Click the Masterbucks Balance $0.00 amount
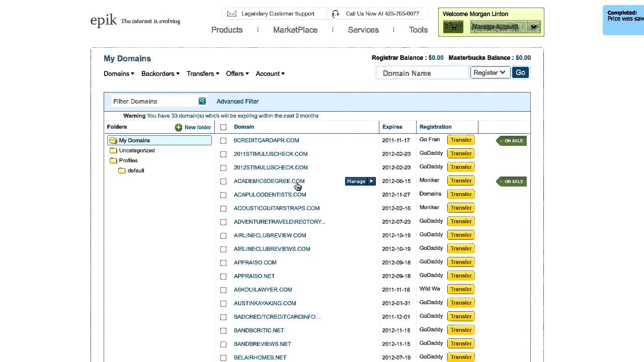Image resolution: width=644 pixels, height=362 pixels. [523, 58]
